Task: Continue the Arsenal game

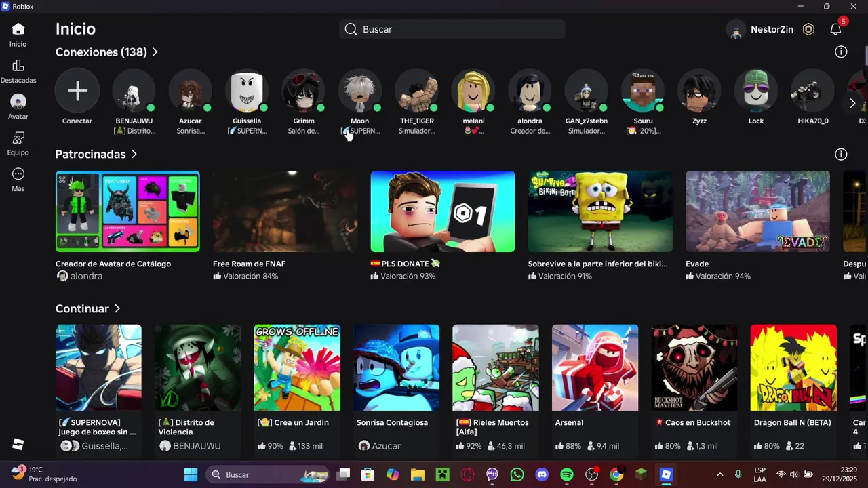Action: (x=595, y=367)
